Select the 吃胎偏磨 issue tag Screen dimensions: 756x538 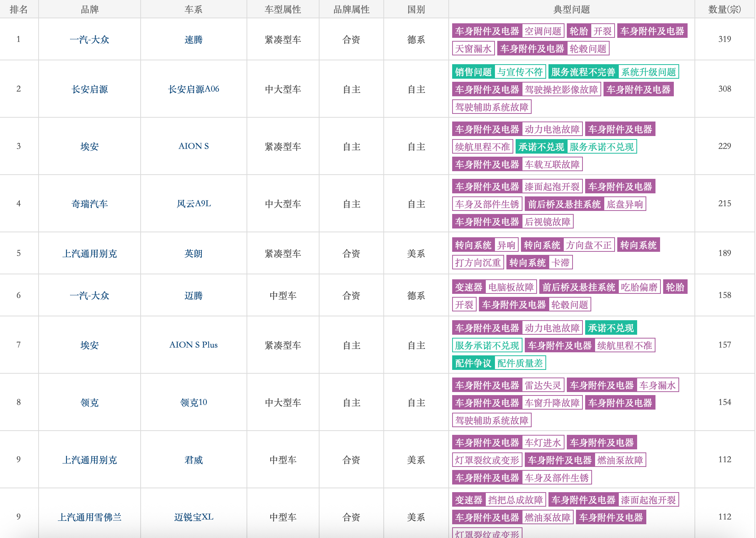coord(639,287)
